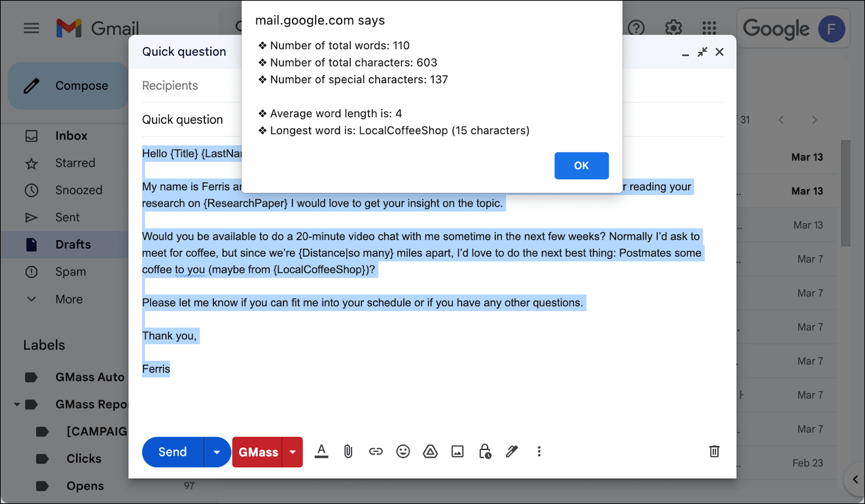This screenshot has height=504, width=865.
Task: Open the Opens label
Action: tap(85, 486)
